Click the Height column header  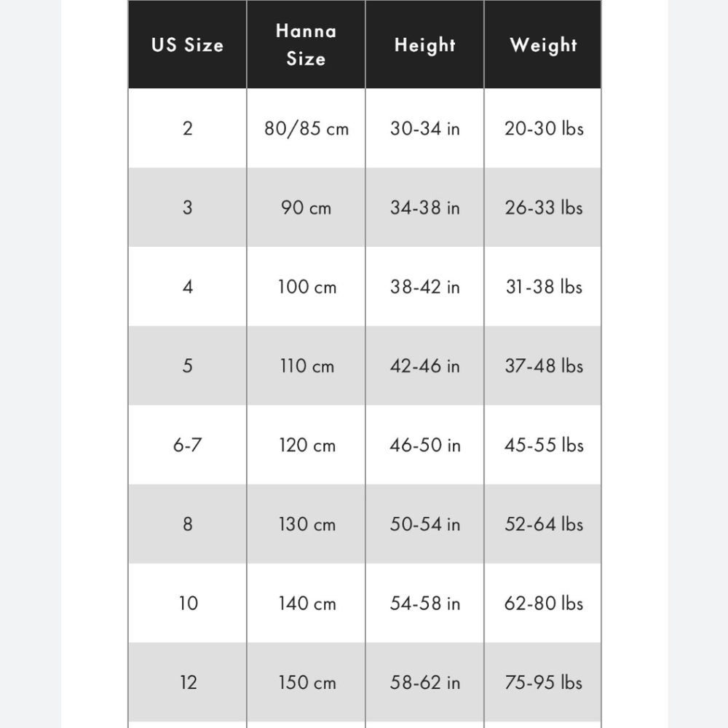click(x=424, y=44)
